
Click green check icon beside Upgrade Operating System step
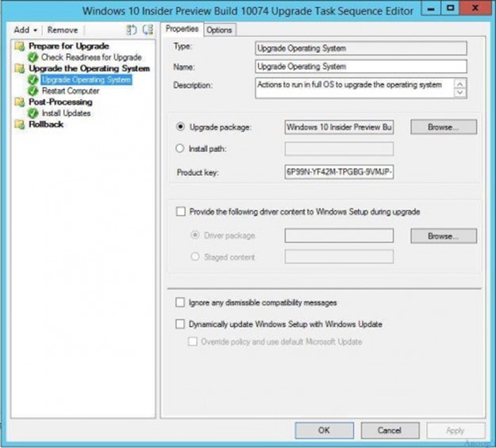tap(33, 80)
